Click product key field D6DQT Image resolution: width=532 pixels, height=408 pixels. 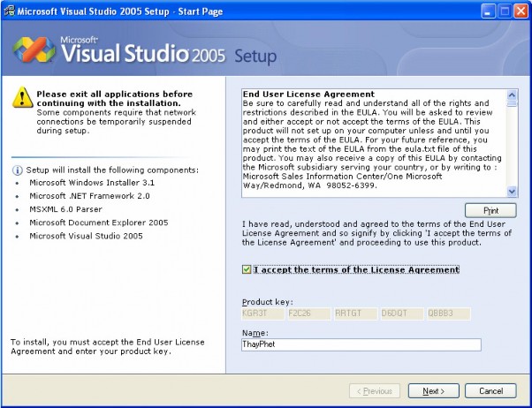(x=402, y=314)
